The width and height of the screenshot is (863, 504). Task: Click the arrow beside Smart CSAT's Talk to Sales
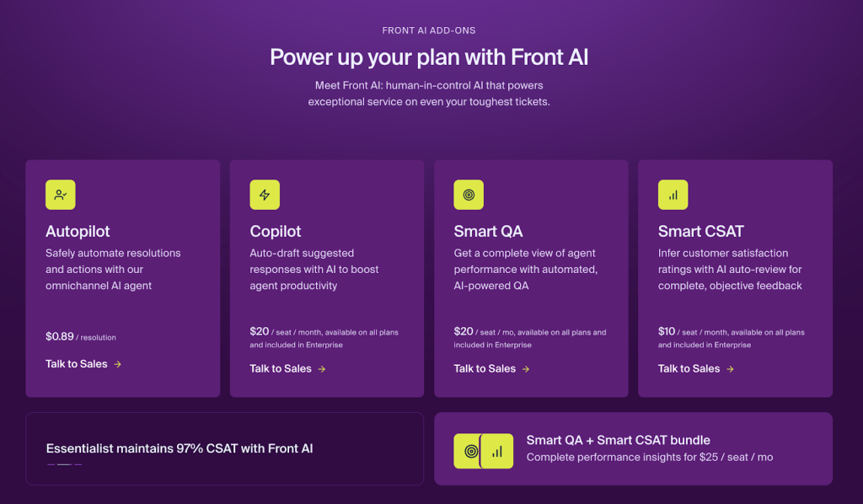point(730,368)
